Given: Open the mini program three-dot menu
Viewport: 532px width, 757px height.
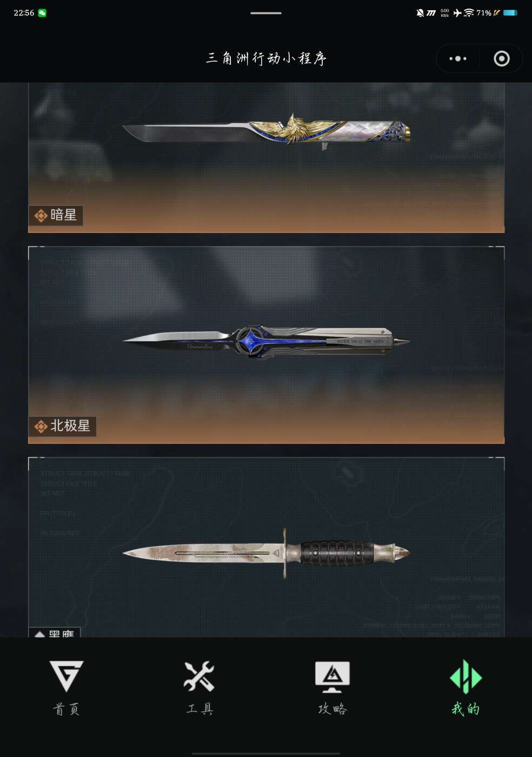Looking at the screenshot, I should click(x=458, y=58).
